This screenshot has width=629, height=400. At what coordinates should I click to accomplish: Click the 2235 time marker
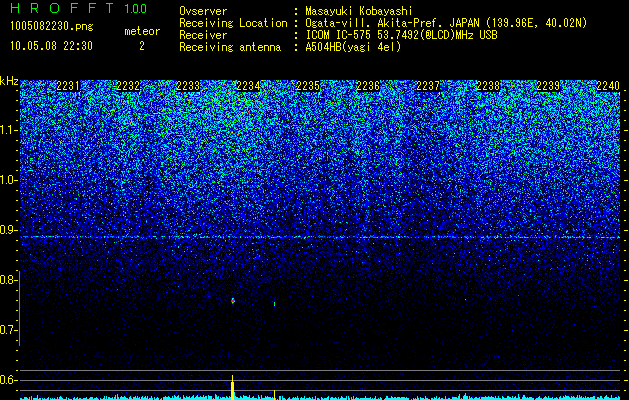(x=308, y=86)
